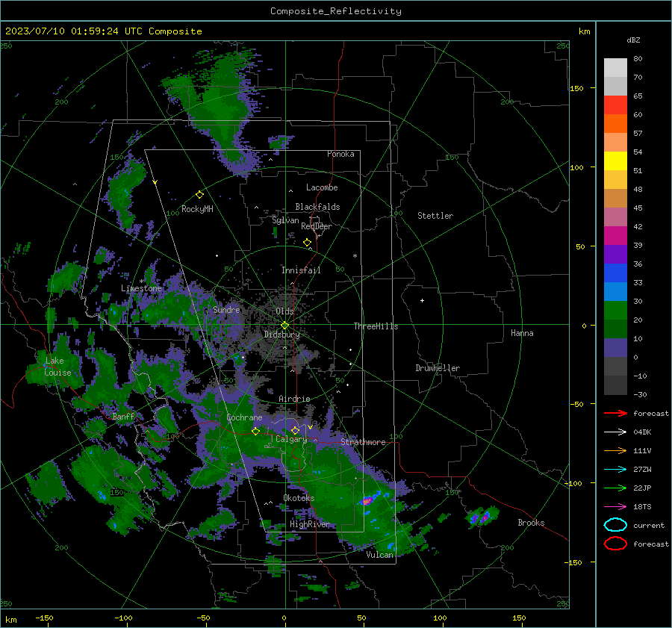Image resolution: width=672 pixels, height=628 pixels.
Task: Click the magenta swatch between 42 and 39
Action: (615, 236)
